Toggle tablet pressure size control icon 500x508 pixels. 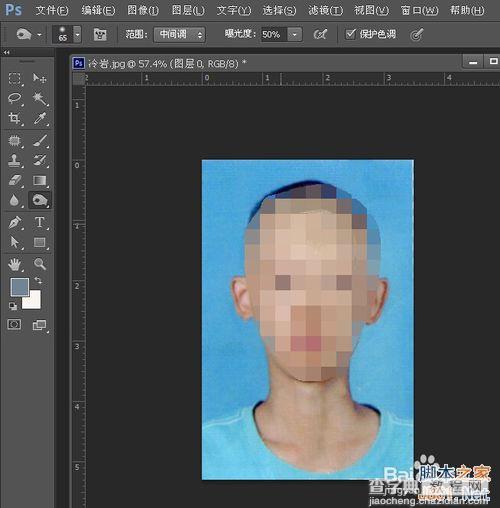(417, 34)
